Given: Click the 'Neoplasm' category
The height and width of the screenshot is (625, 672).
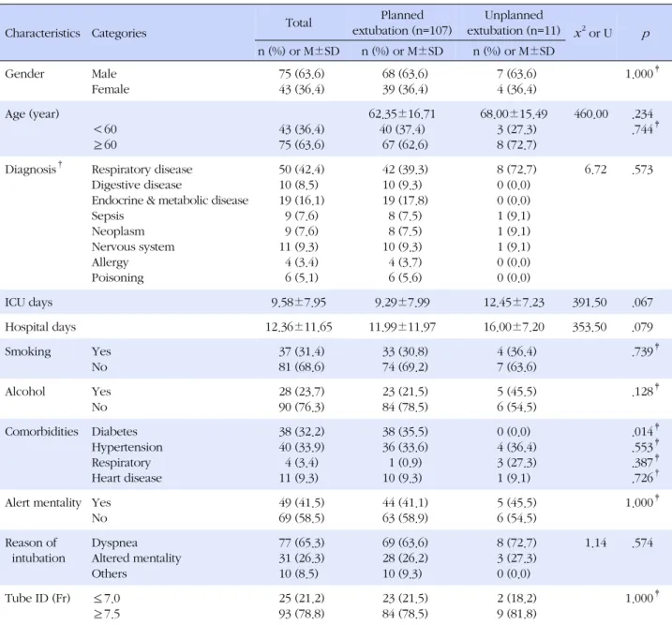Looking at the screenshot, I should [118, 231].
